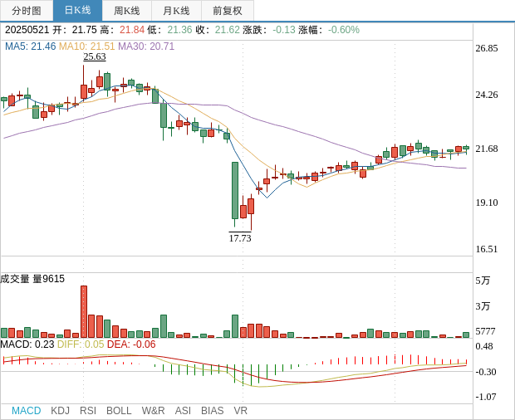Screen dimensions: 515x420
Task: Show the BOLL indicator
Action: 119,411
